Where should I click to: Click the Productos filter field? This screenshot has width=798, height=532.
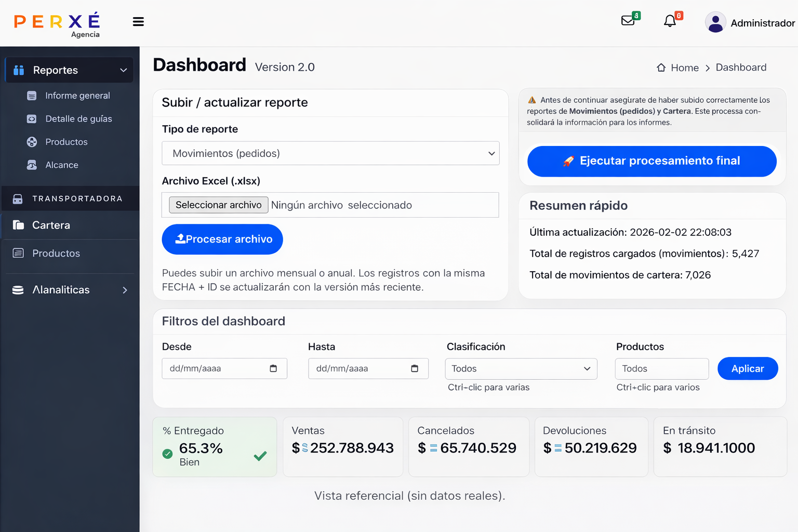(x=661, y=368)
